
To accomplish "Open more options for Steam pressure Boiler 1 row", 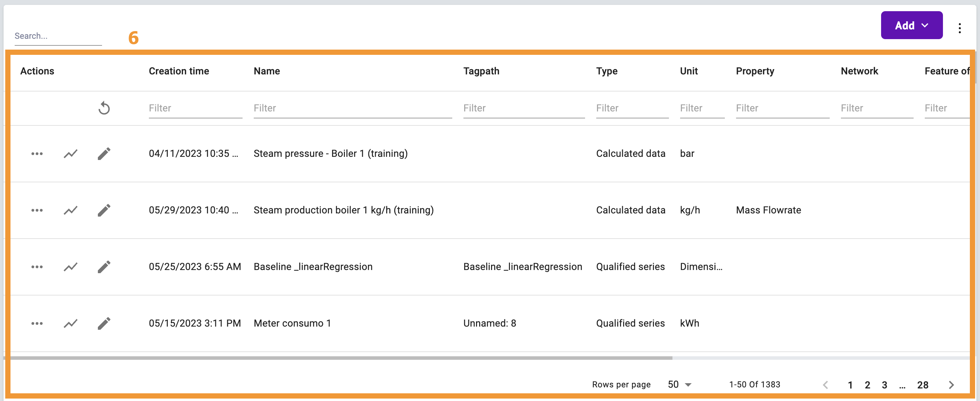I will pos(37,154).
